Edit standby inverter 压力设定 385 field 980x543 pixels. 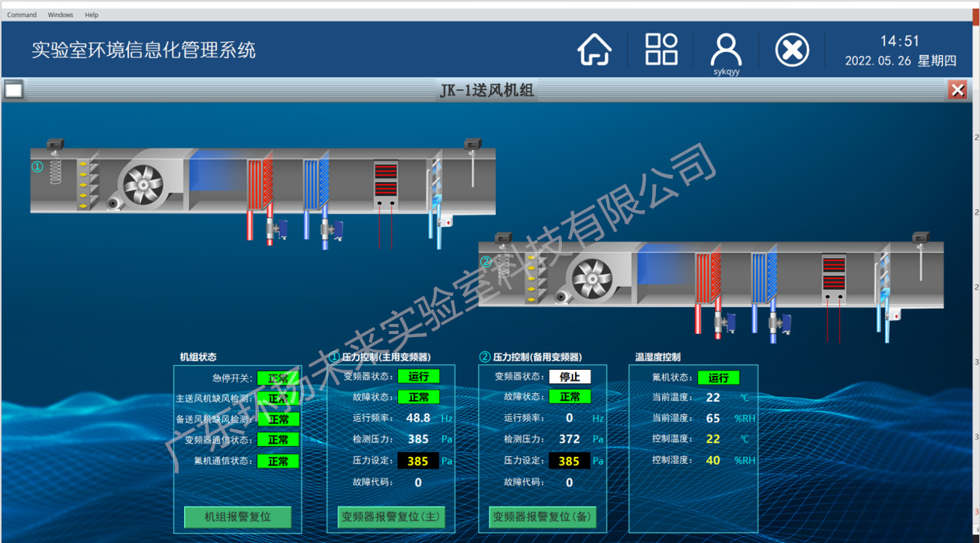[x=569, y=461]
